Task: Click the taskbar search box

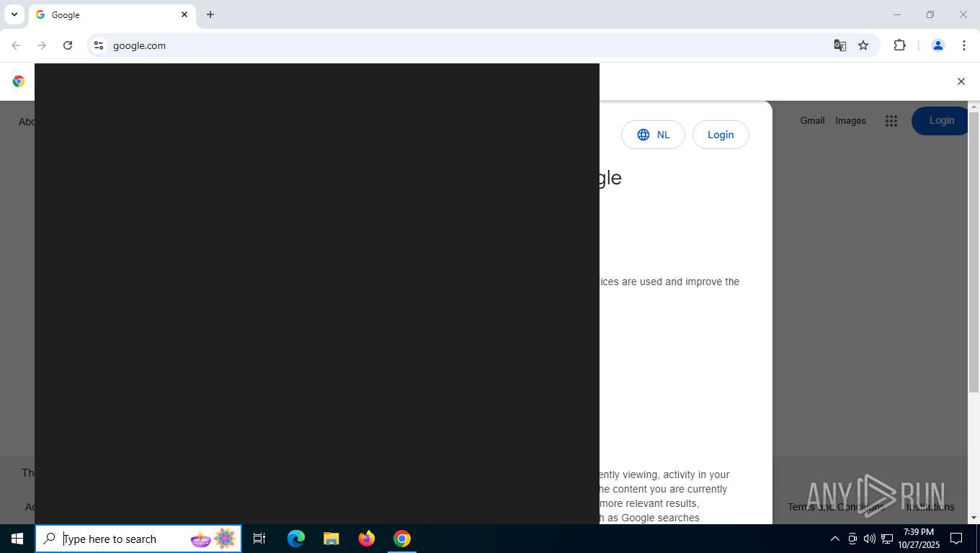Action: point(138,539)
